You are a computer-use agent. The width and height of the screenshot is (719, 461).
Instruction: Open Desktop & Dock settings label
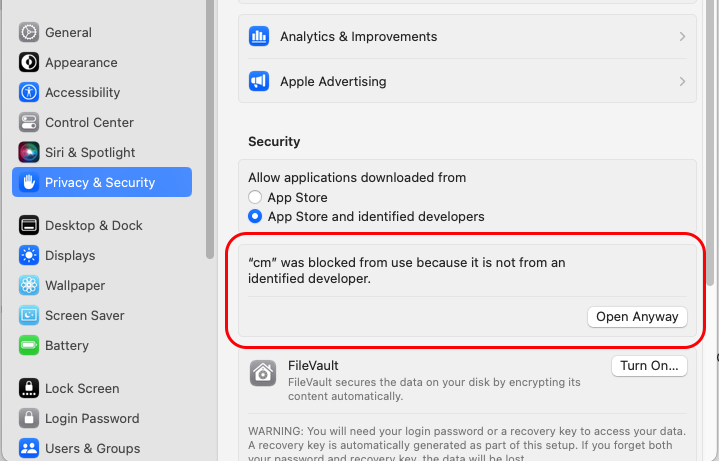(x=94, y=225)
